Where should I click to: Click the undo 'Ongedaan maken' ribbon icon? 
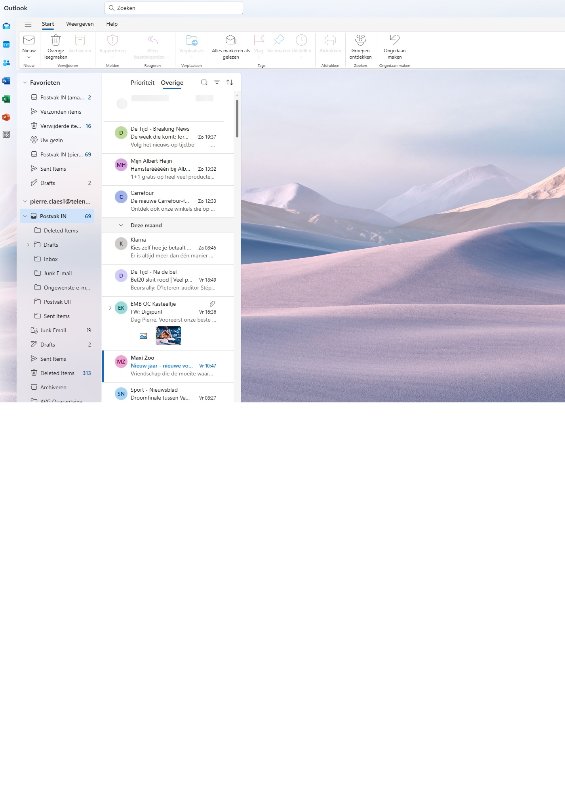pyautogui.click(x=394, y=40)
